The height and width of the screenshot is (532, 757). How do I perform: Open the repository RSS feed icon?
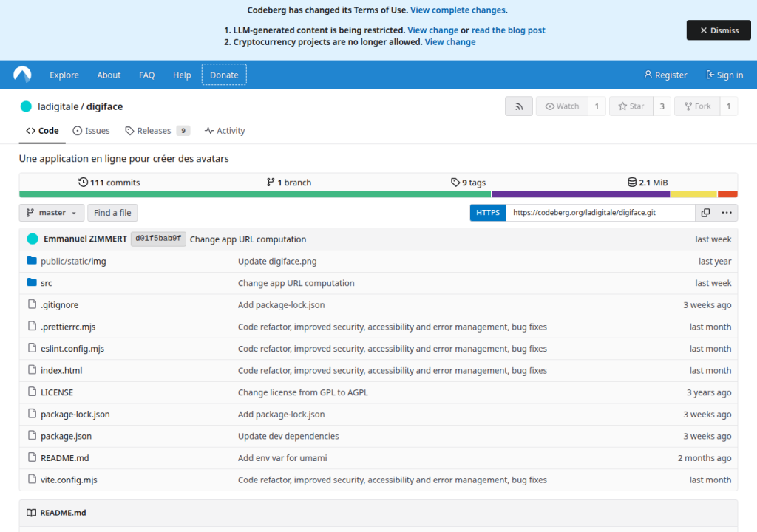tap(518, 106)
